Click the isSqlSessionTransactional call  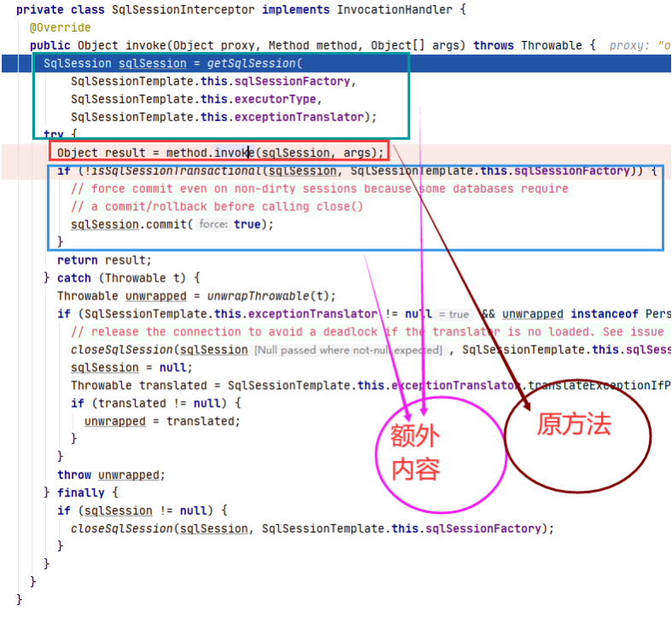point(176,171)
